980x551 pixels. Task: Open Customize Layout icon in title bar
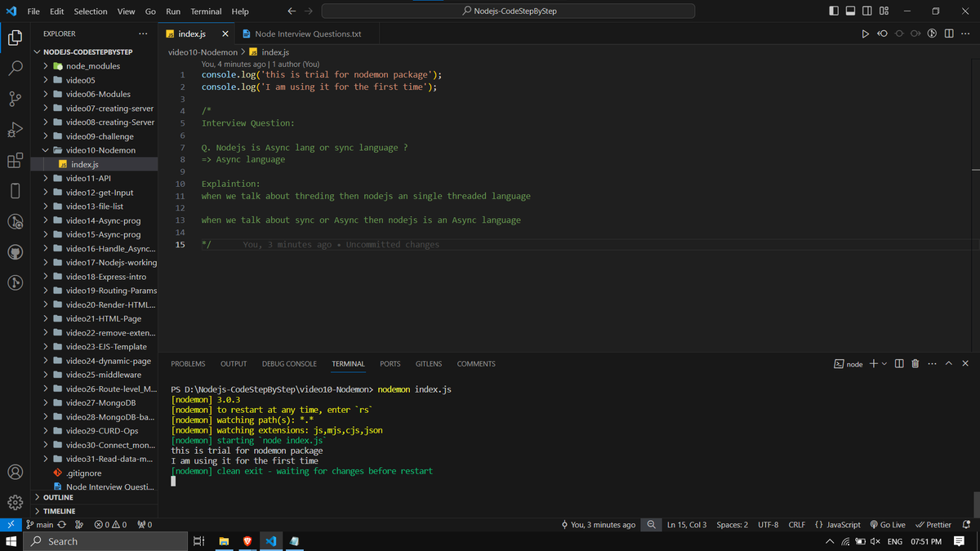click(884, 11)
